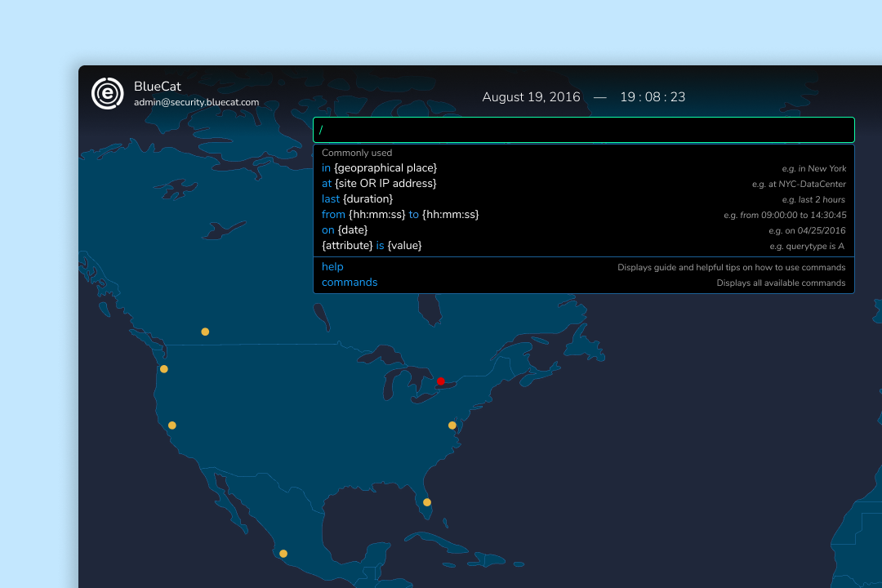Click the yellow marker in California
The height and width of the screenshot is (588, 882).
click(172, 425)
